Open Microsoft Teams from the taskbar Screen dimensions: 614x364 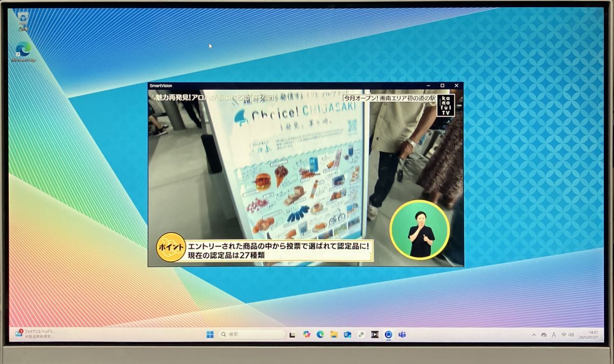click(x=402, y=334)
